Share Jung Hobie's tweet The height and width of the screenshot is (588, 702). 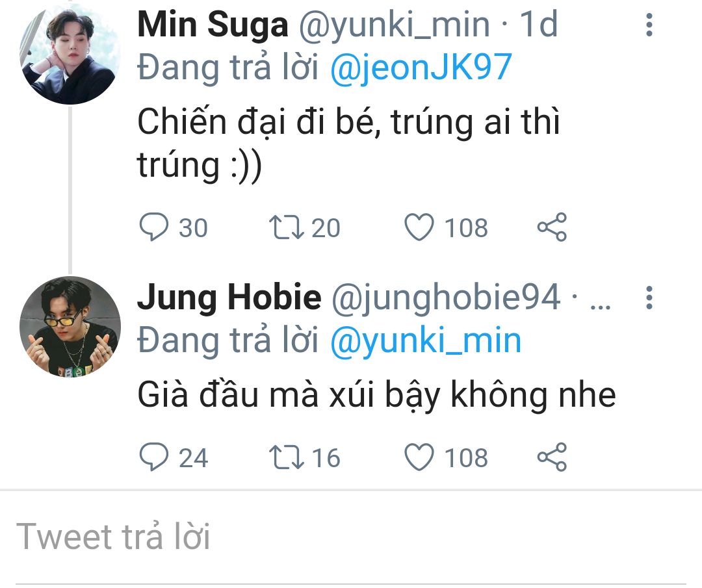pos(552,457)
